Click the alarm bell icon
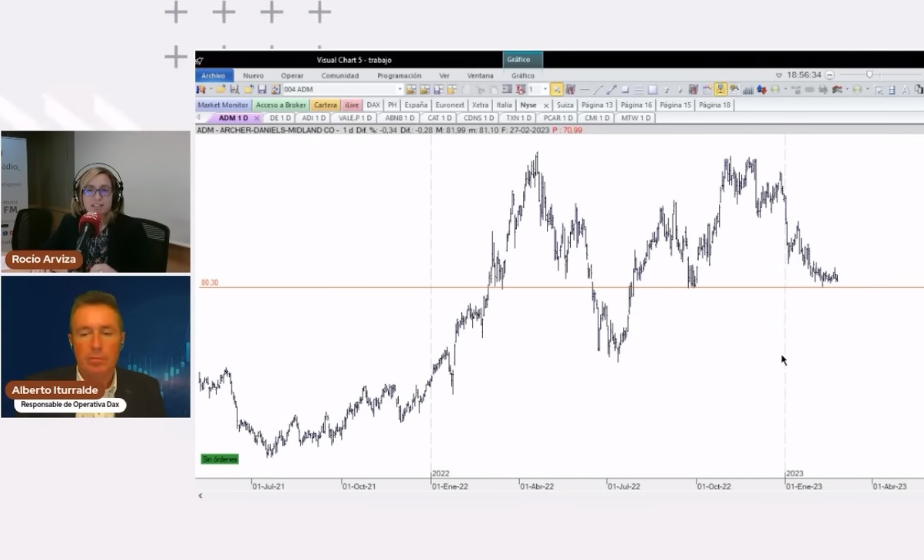This screenshot has height=560, width=924. click(x=734, y=88)
